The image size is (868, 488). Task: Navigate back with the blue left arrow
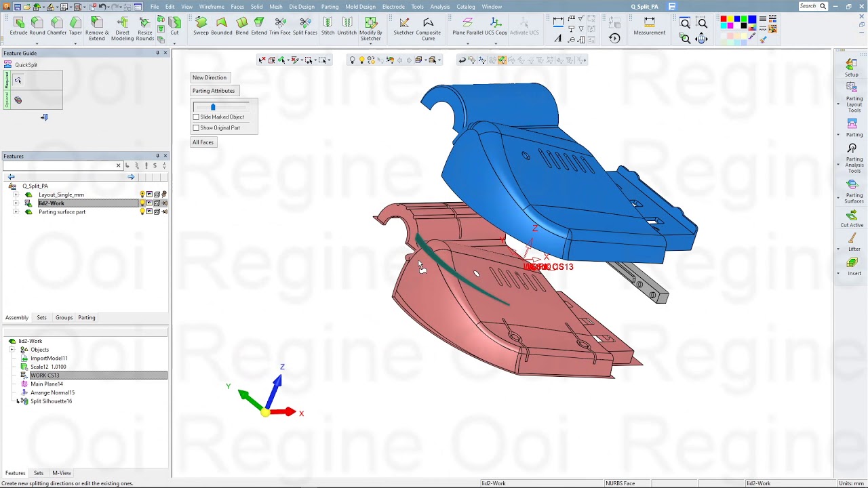tap(11, 177)
